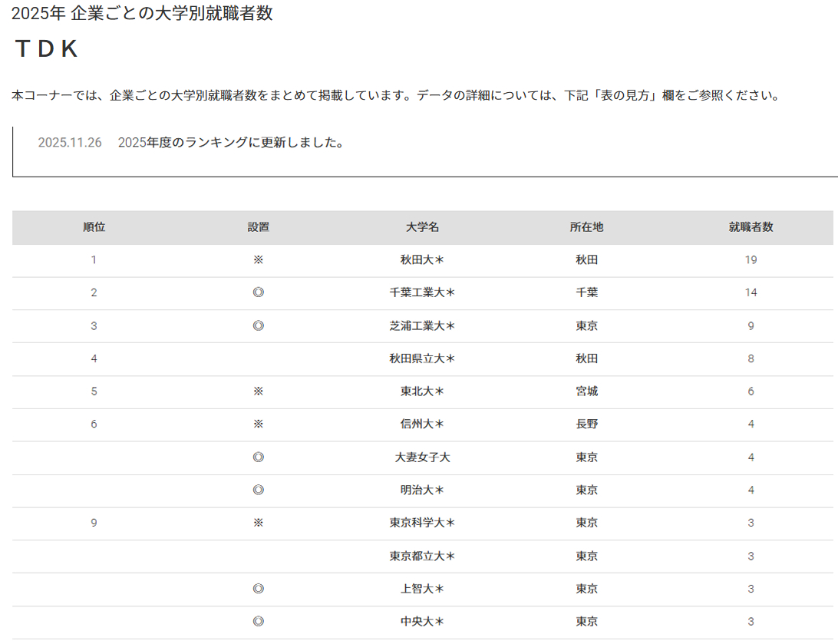Click location 秋田 in the 秋田大 row

coord(586,259)
